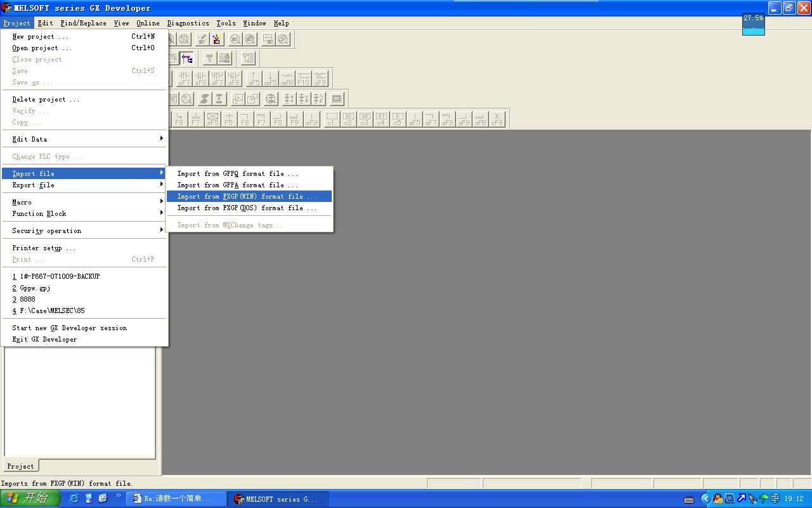Screen dimensions: 812x508
Task: Click the c1 dashed box icon
Action: pyautogui.click(x=332, y=119)
